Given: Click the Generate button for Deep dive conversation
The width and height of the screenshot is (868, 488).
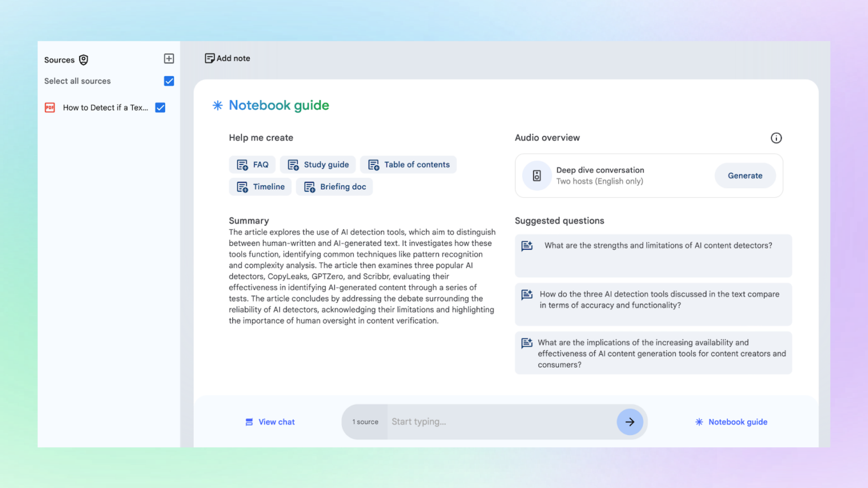Looking at the screenshot, I should (745, 176).
